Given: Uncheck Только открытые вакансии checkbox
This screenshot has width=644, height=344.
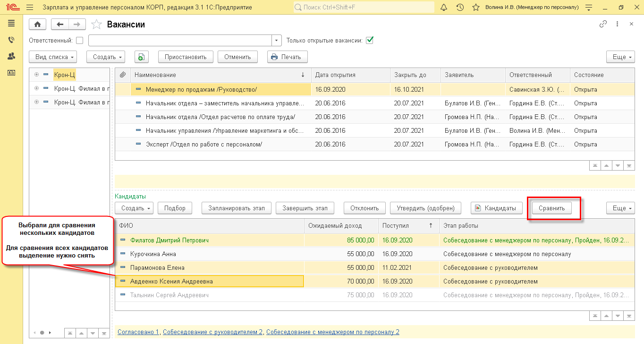Looking at the screenshot, I should tap(370, 40).
